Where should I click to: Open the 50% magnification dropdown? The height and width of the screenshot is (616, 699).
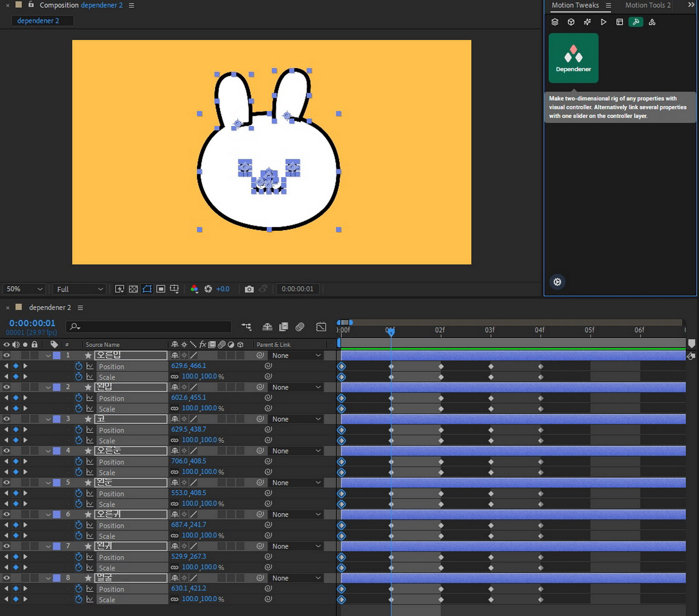click(x=24, y=289)
